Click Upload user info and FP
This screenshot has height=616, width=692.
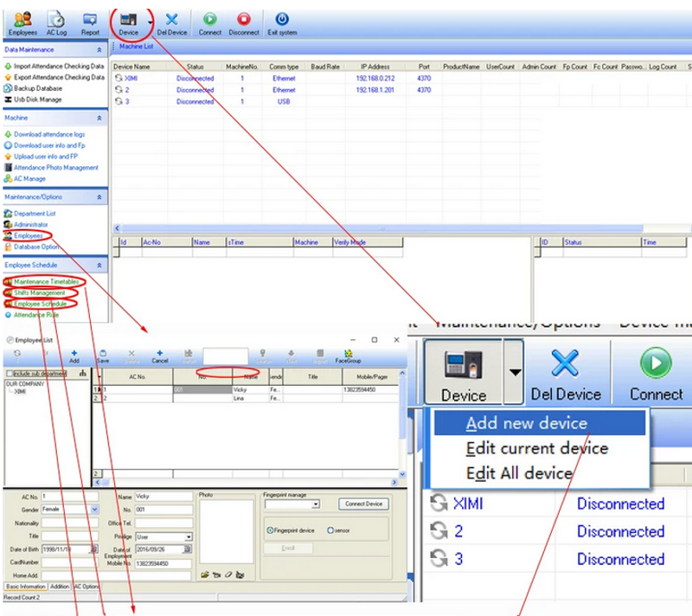41,157
